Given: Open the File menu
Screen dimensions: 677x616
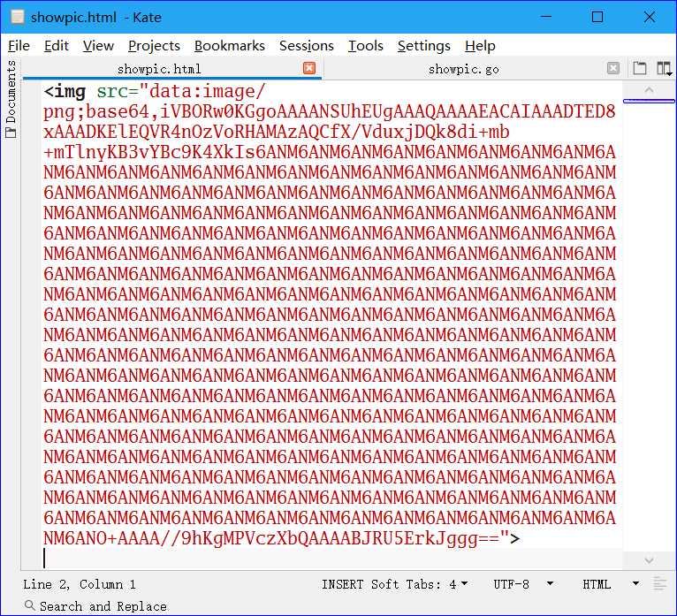Looking at the screenshot, I should point(19,46).
